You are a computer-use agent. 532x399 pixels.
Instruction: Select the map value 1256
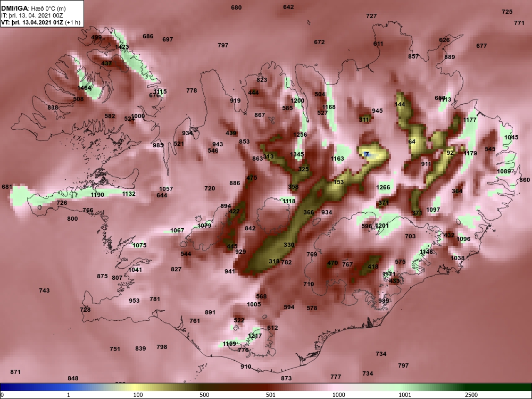[x=300, y=135]
